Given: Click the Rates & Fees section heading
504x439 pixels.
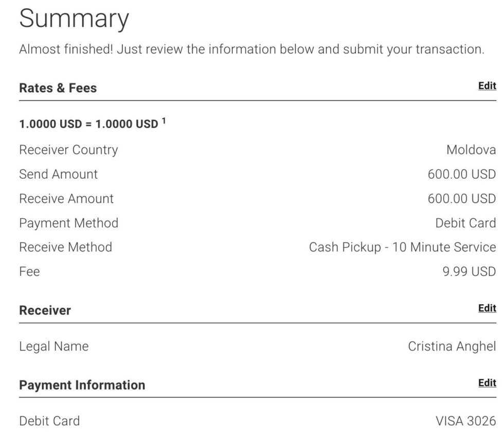Looking at the screenshot, I should coord(58,88).
